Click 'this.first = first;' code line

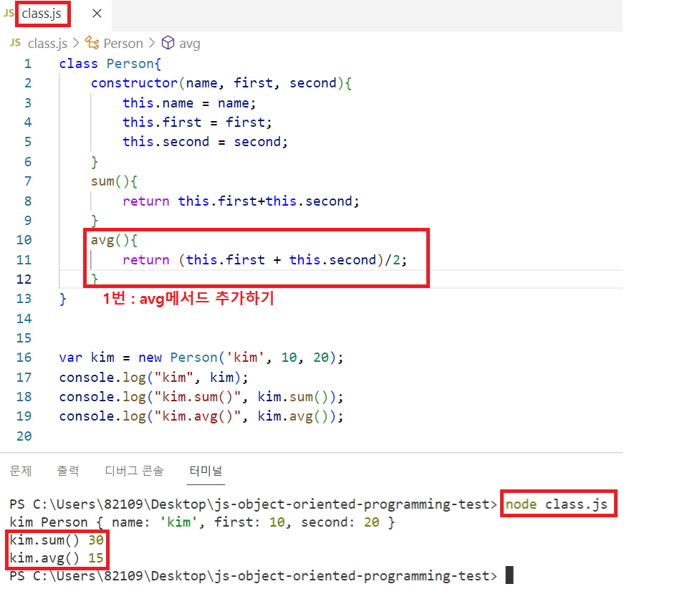(x=197, y=123)
